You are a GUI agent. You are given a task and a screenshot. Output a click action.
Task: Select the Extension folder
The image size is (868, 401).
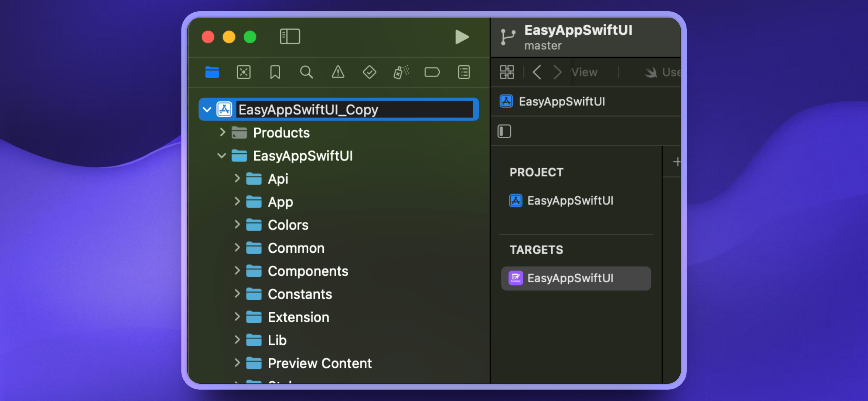[298, 317]
